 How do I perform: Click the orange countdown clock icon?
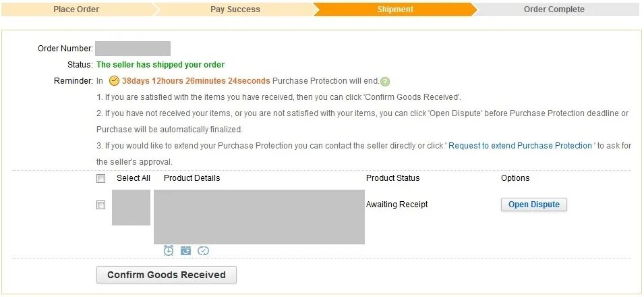click(114, 81)
